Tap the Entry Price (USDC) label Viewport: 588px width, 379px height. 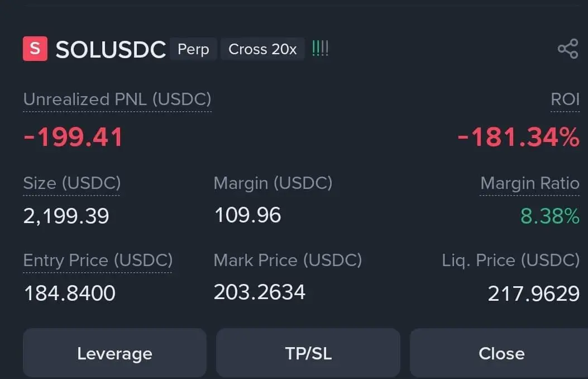click(98, 260)
